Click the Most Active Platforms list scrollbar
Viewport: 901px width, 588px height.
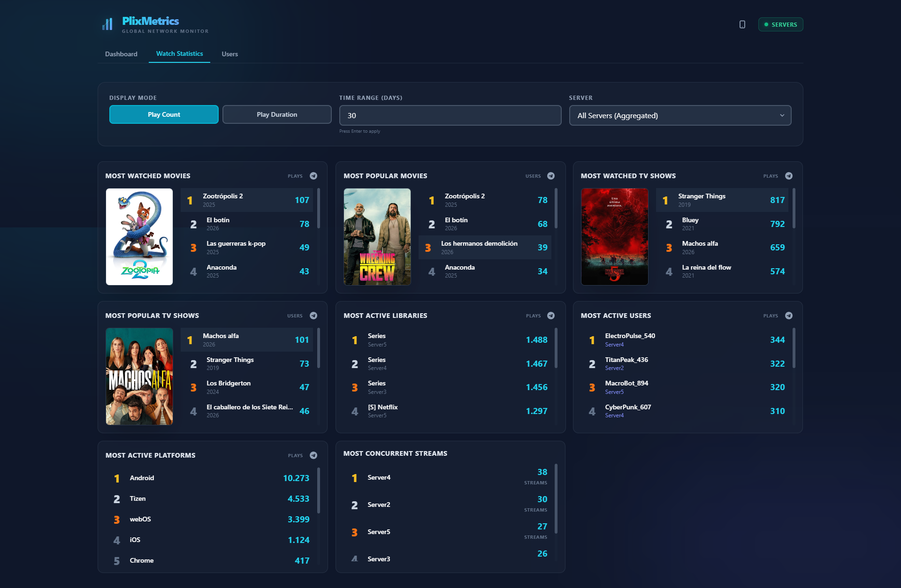[319, 490]
